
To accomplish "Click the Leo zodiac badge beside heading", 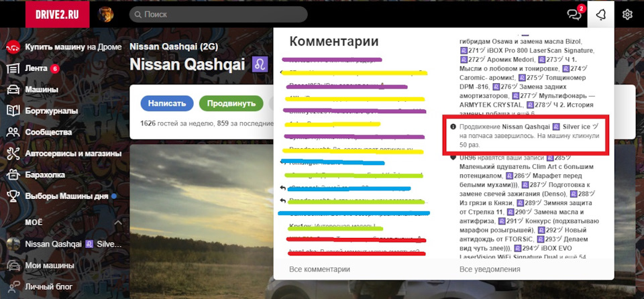I will 260,64.
